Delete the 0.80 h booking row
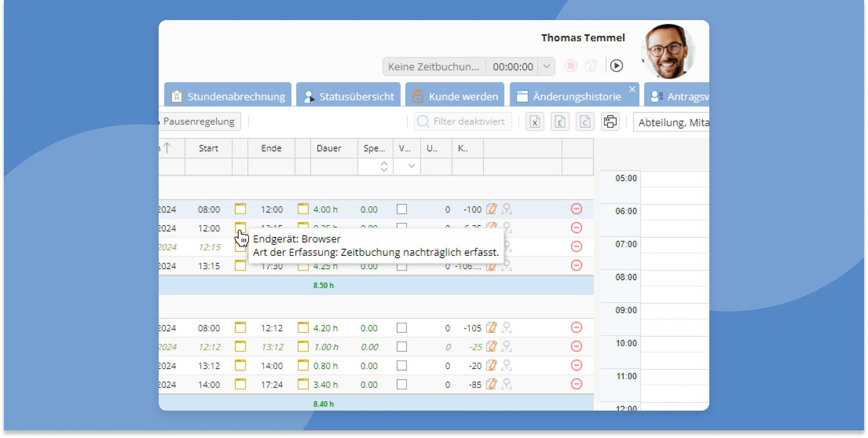The width and height of the screenshot is (868, 438). [576, 365]
